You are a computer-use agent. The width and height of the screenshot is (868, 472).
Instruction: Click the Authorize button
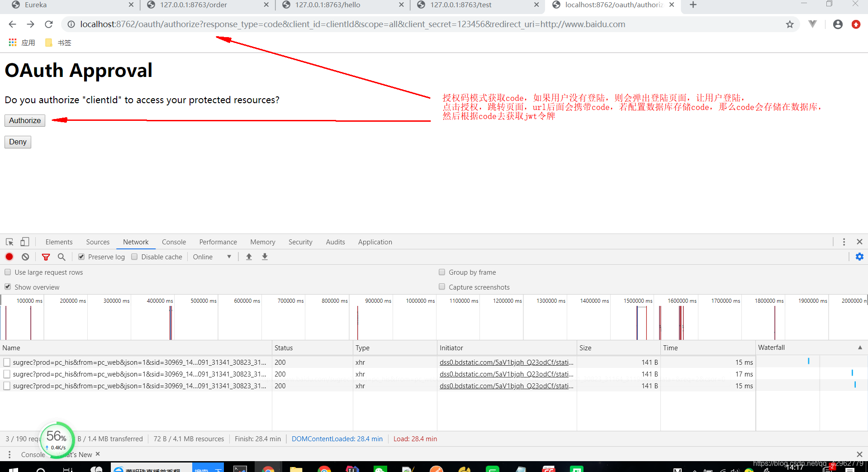[25, 120]
